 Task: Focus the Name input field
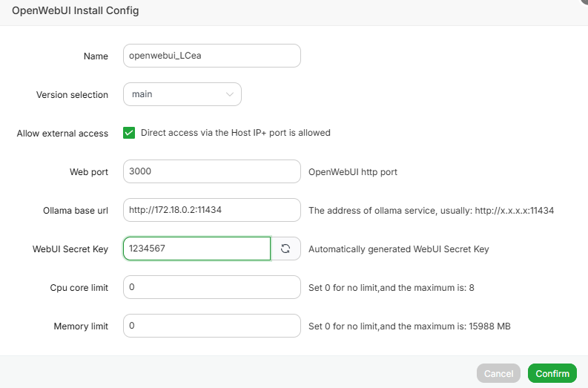pyautogui.click(x=212, y=56)
